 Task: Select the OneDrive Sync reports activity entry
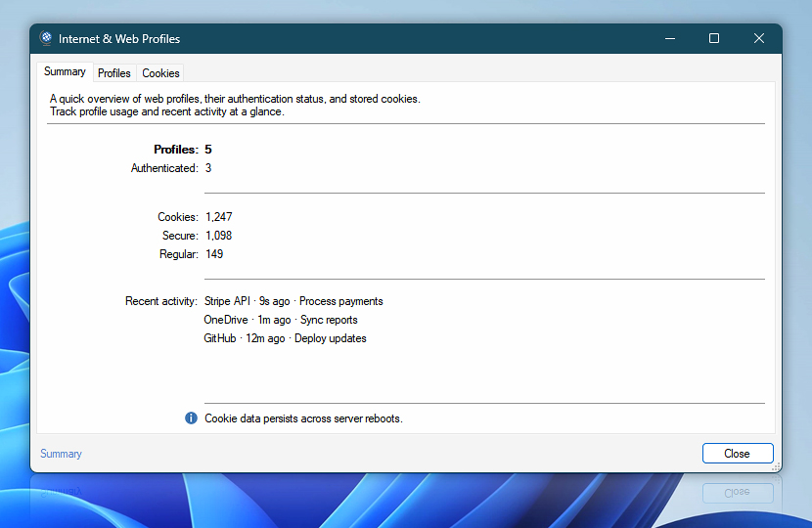281,320
